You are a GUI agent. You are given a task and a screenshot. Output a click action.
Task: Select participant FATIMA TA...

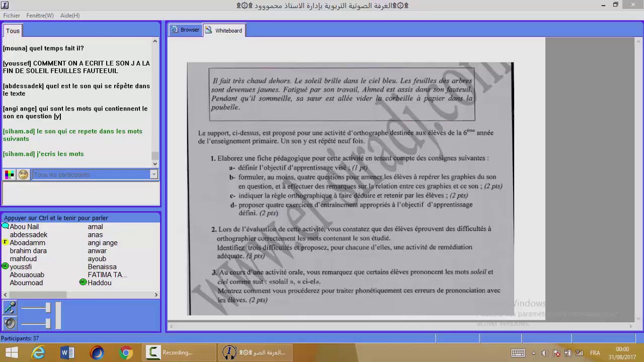[x=107, y=275]
